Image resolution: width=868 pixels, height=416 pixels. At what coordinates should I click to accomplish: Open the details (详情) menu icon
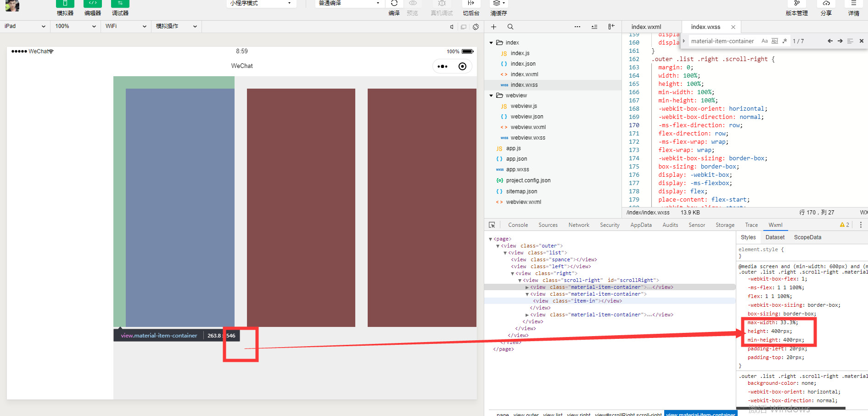(x=853, y=3)
